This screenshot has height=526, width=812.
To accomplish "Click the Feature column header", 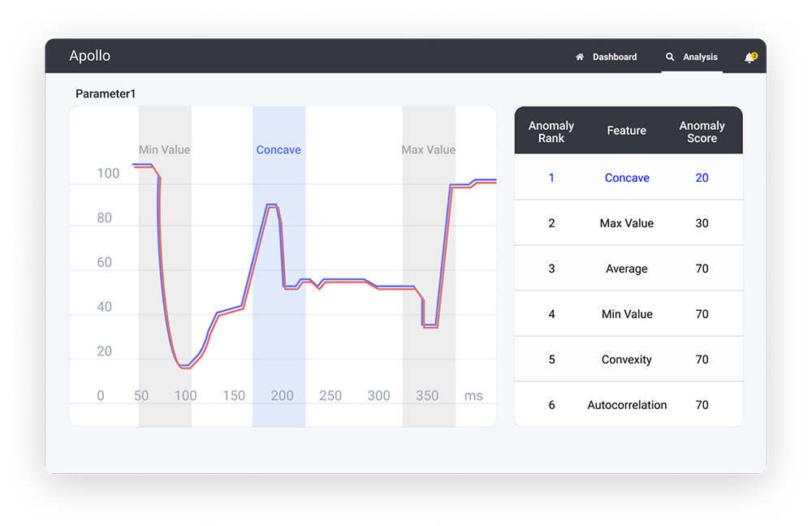I will tap(627, 131).
